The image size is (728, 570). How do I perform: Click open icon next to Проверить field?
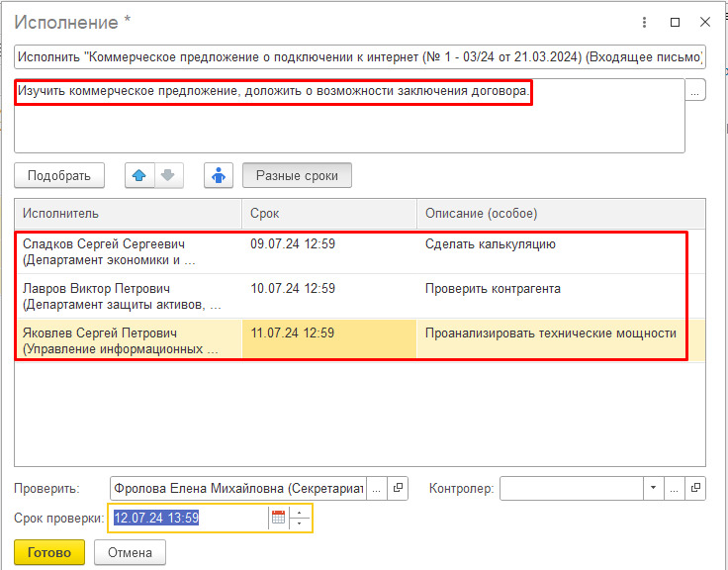point(398,488)
